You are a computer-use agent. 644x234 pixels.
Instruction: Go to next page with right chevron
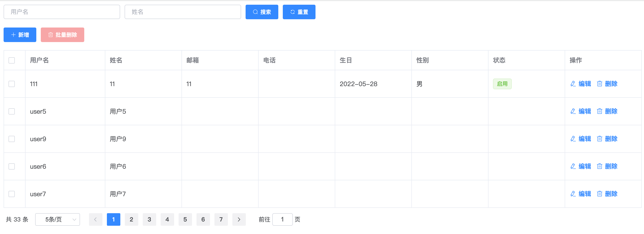(x=239, y=219)
